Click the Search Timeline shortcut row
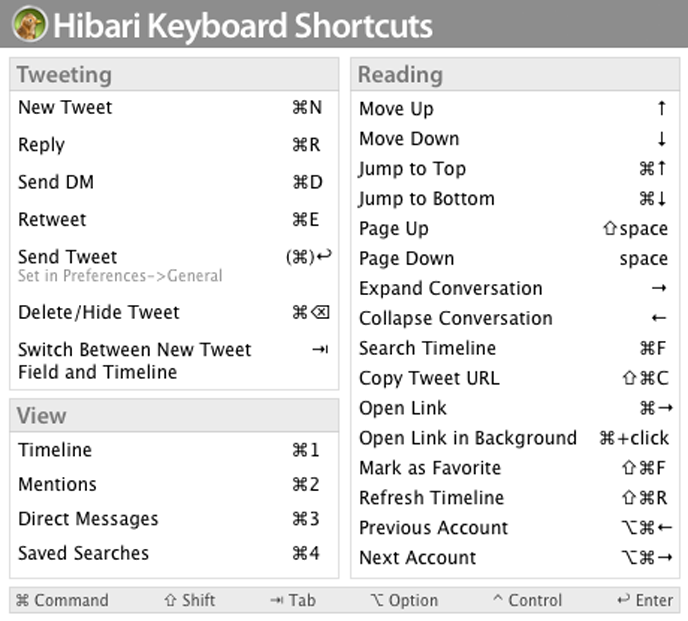Screen dimensions: 688x621 (x=428, y=349)
